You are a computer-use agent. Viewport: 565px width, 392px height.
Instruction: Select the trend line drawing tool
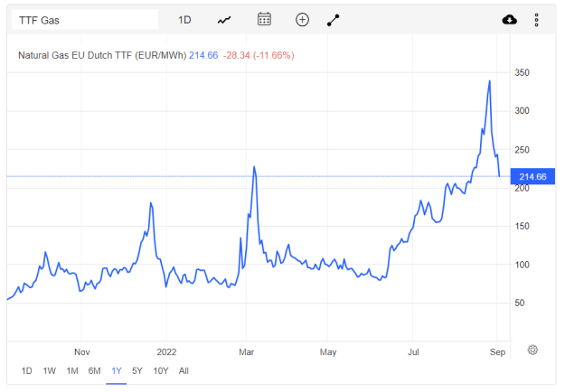point(334,20)
